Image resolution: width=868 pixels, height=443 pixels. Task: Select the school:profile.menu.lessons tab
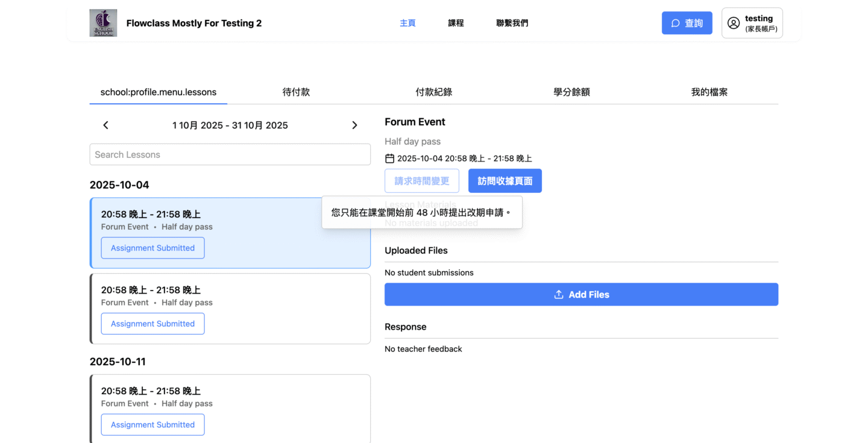click(159, 92)
